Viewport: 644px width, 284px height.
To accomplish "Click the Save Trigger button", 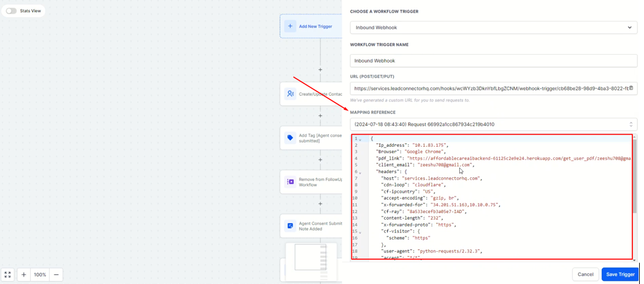I will (x=620, y=274).
